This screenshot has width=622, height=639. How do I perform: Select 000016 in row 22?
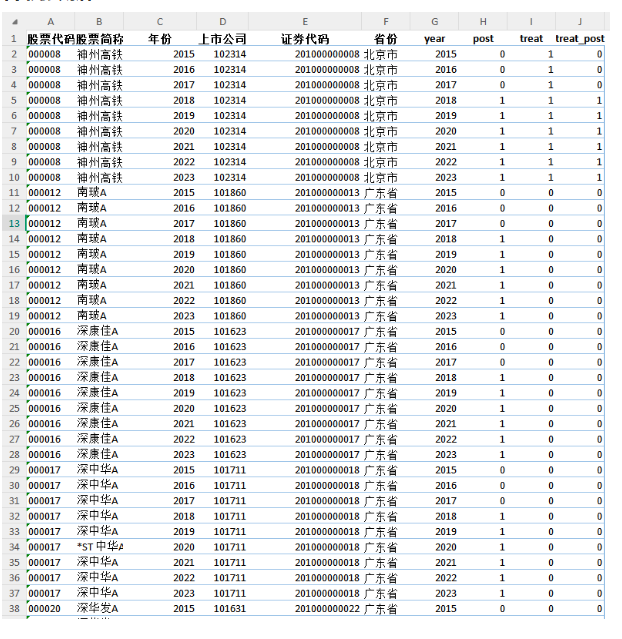click(51, 362)
